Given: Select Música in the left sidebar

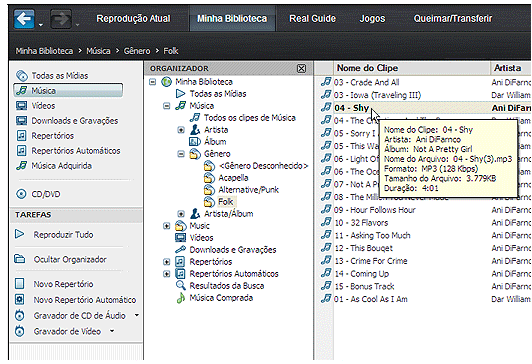Looking at the screenshot, I should [x=68, y=91].
